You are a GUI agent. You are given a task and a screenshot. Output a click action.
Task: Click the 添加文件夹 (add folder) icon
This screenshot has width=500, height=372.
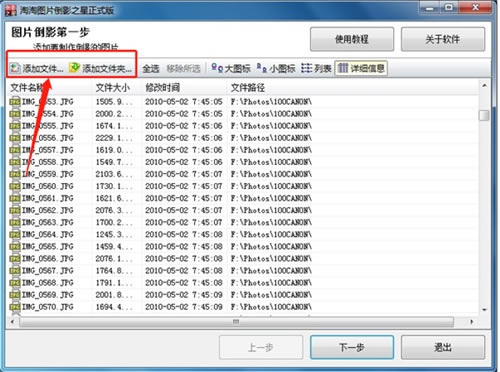pos(75,68)
